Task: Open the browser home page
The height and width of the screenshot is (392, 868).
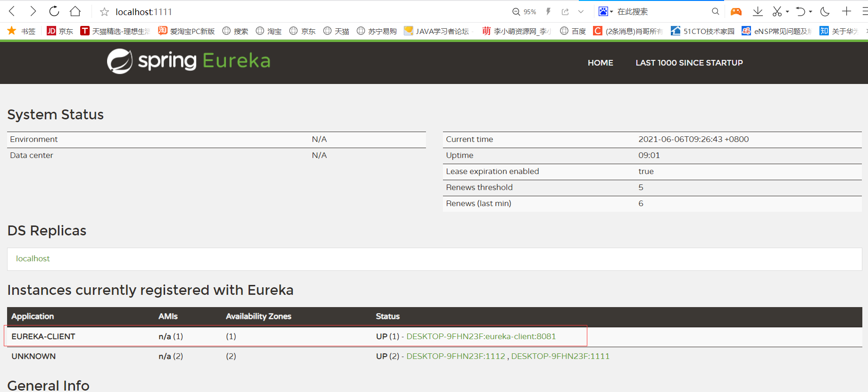Action: click(x=75, y=11)
